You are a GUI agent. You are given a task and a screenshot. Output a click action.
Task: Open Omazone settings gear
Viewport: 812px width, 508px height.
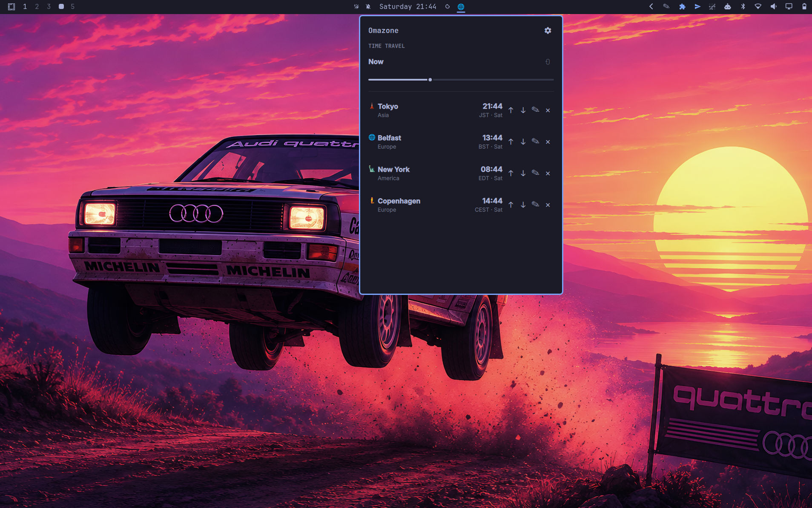point(548,30)
